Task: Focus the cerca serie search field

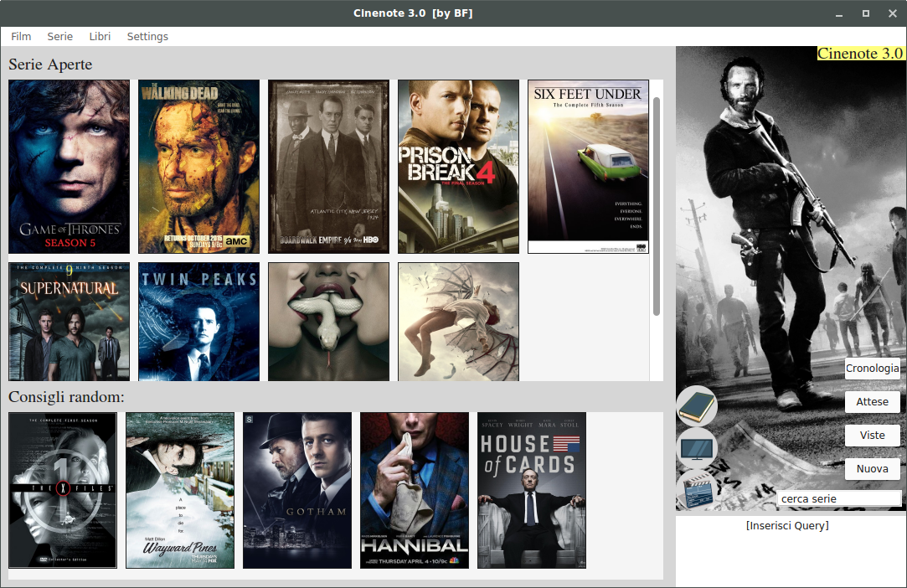Action: (838, 499)
